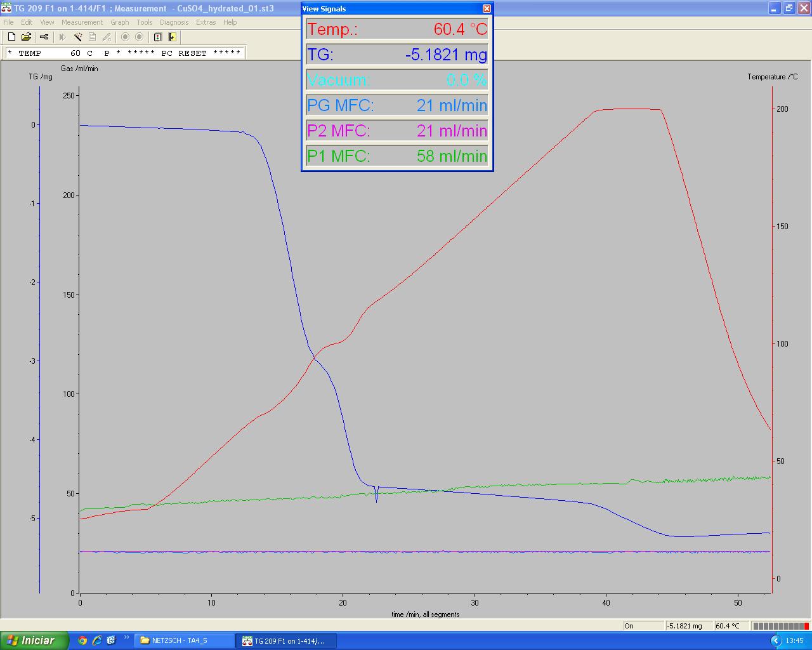
Task: Click the Vacuum signal row
Action: [397, 80]
